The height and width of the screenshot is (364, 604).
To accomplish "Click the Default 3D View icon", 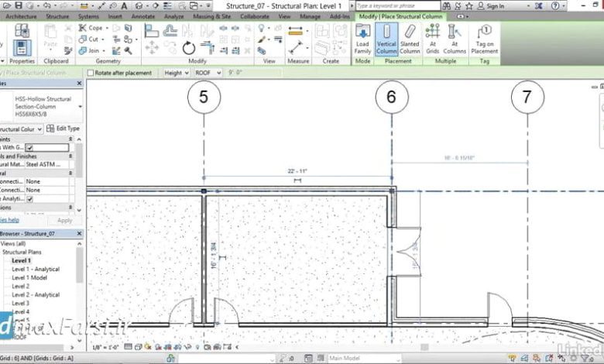I will tap(139, 5).
